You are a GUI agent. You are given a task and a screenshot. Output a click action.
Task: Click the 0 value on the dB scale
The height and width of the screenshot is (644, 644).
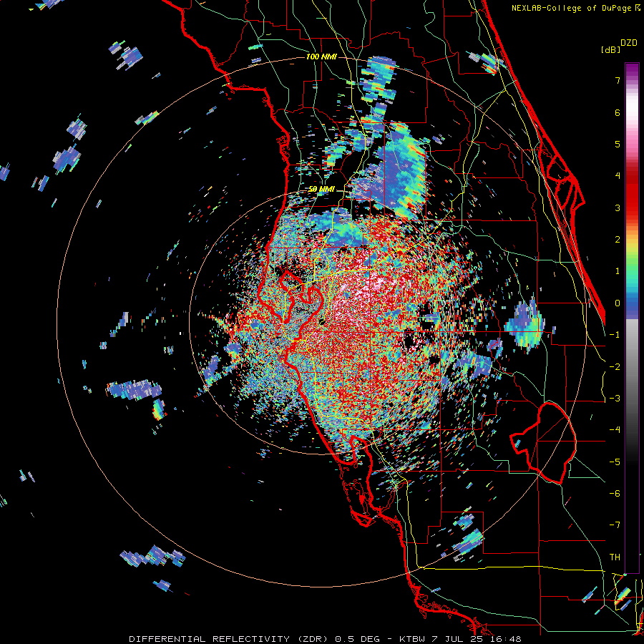(618, 303)
